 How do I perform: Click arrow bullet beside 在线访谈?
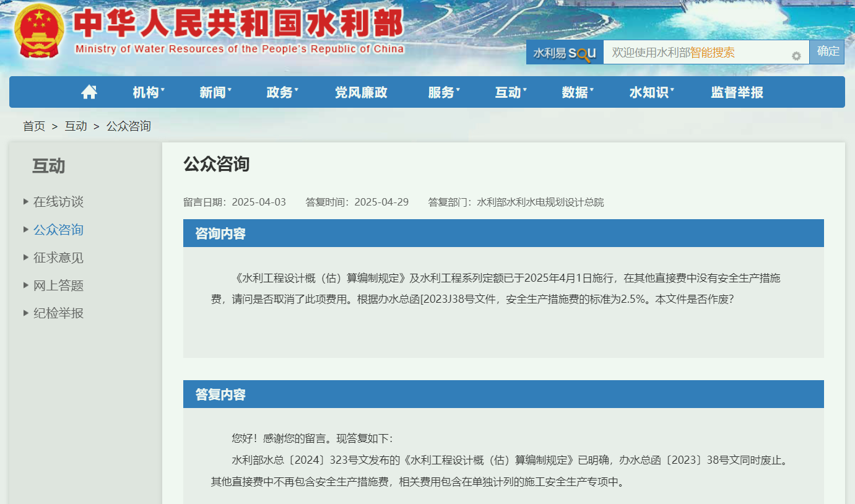coord(25,201)
